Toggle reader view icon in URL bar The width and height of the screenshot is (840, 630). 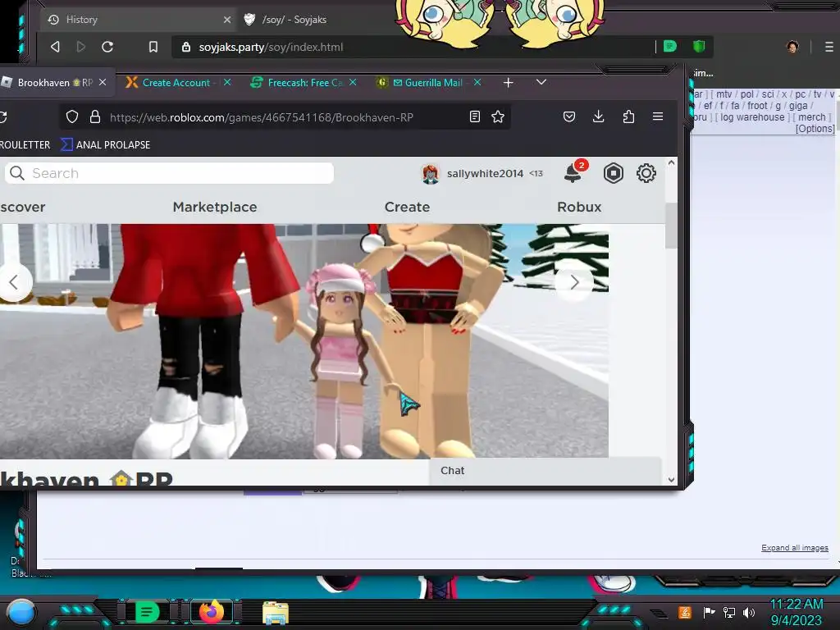point(475,116)
